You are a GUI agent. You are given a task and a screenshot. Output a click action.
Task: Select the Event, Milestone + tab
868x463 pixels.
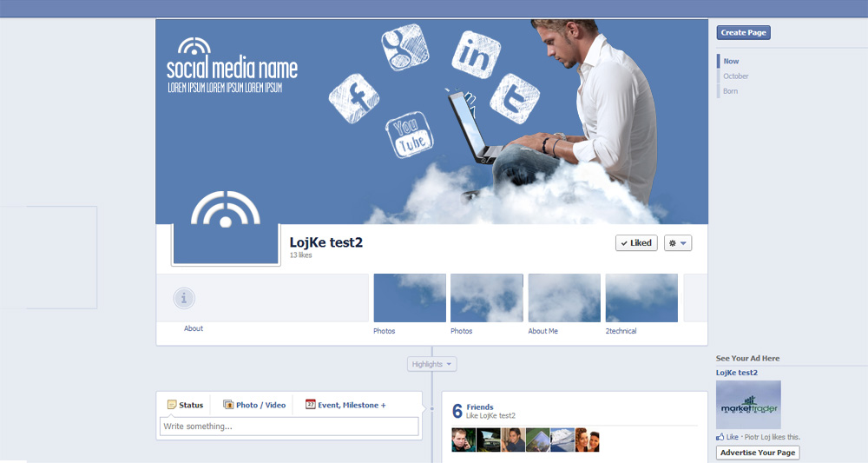pyautogui.click(x=345, y=405)
